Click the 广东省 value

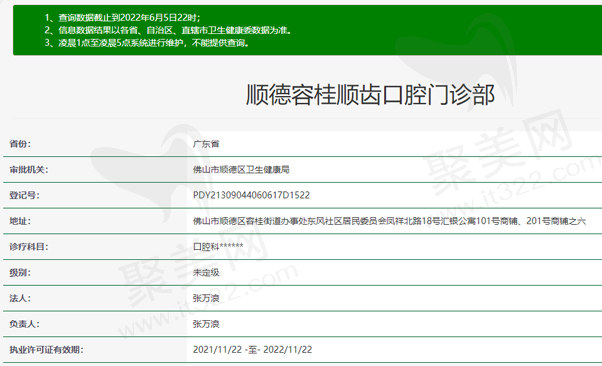point(206,144)
